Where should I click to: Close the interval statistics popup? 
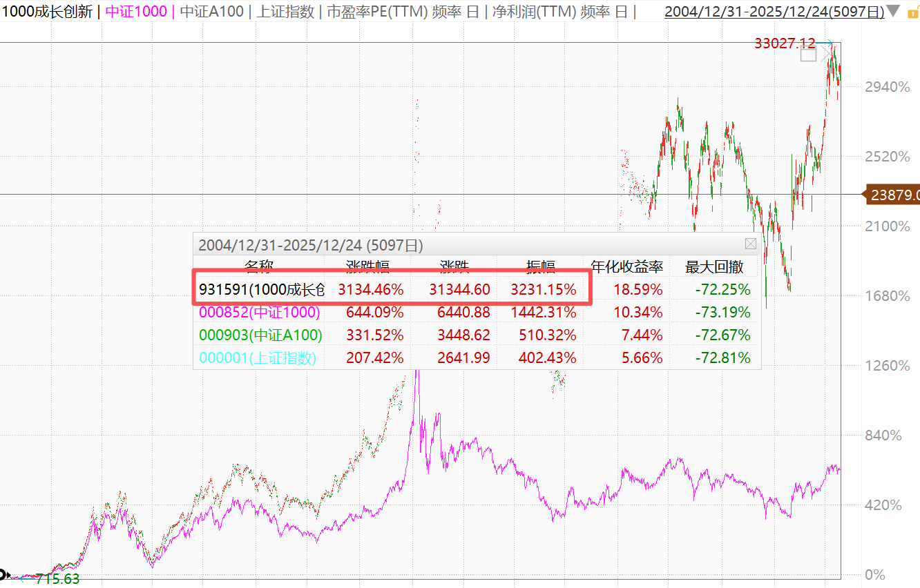click(750, 244)
